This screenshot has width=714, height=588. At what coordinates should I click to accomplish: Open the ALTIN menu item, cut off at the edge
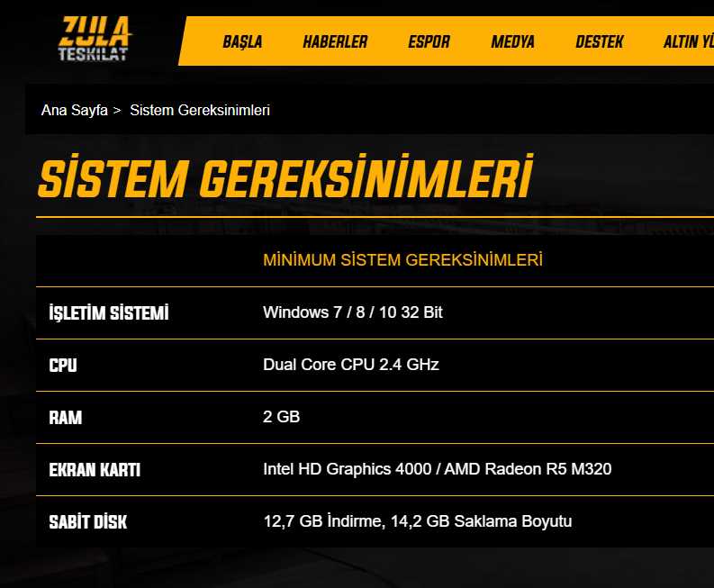coord(689,42)
